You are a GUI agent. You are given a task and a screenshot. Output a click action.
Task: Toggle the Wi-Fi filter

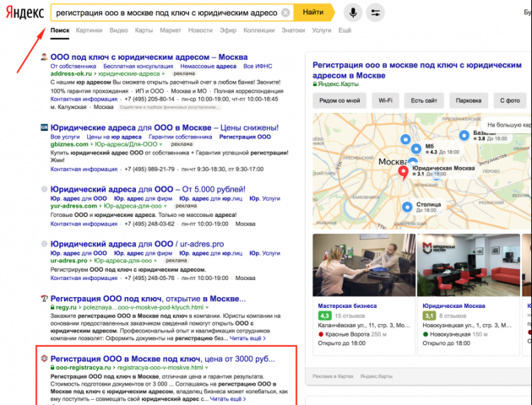click(385, 100)
